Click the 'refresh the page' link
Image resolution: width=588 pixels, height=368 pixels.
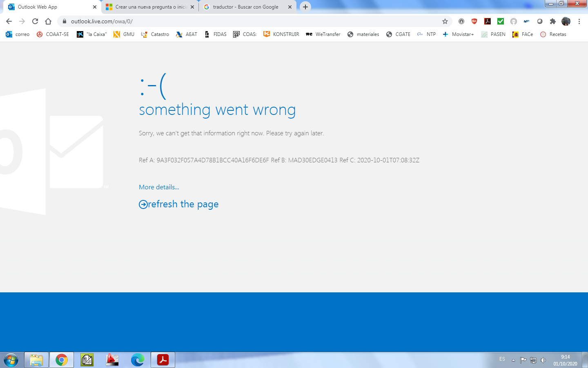point(179,204)
